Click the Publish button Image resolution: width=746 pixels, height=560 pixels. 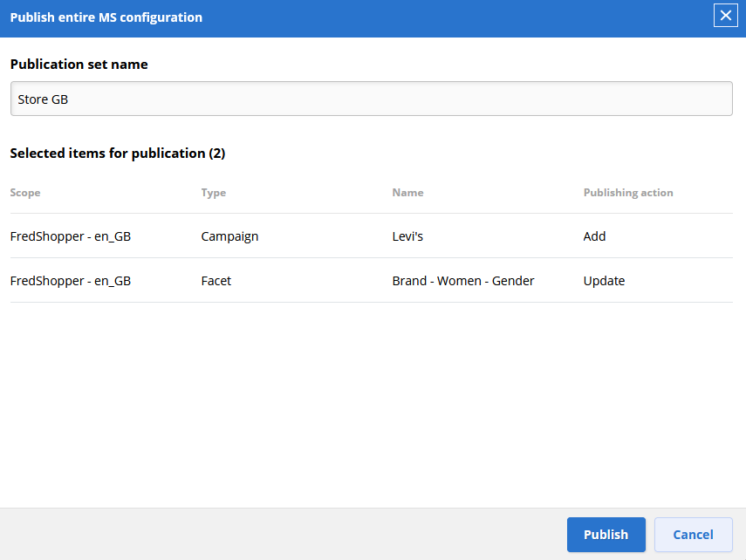[x=606, y=534]
